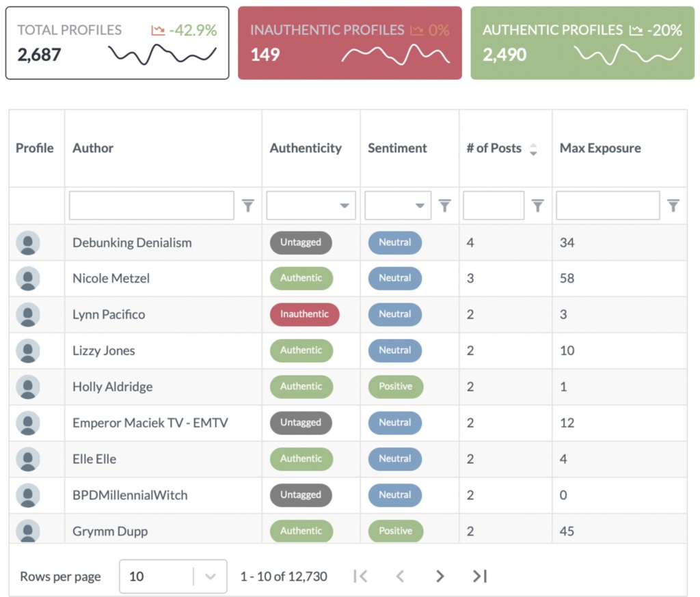The image size is (700, 597).
Task: Click the Max Exposure filter funnel icon
Action: (673, 205)
